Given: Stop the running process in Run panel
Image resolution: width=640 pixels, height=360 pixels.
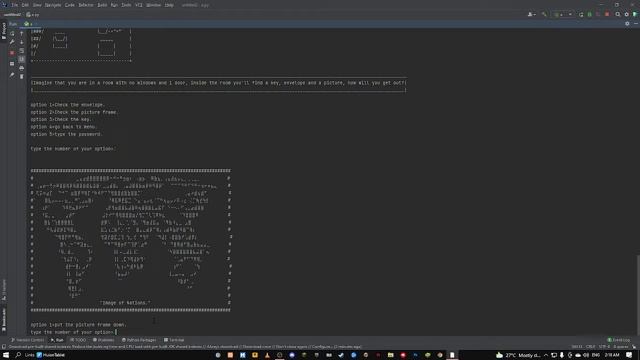Looking at the screenshot, I should 12,53.
